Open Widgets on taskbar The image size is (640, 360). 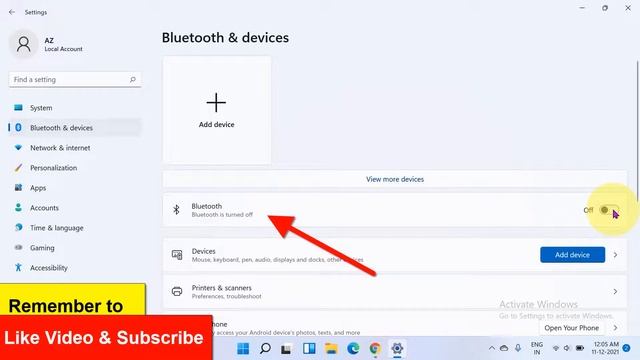[x=309, y=349]
